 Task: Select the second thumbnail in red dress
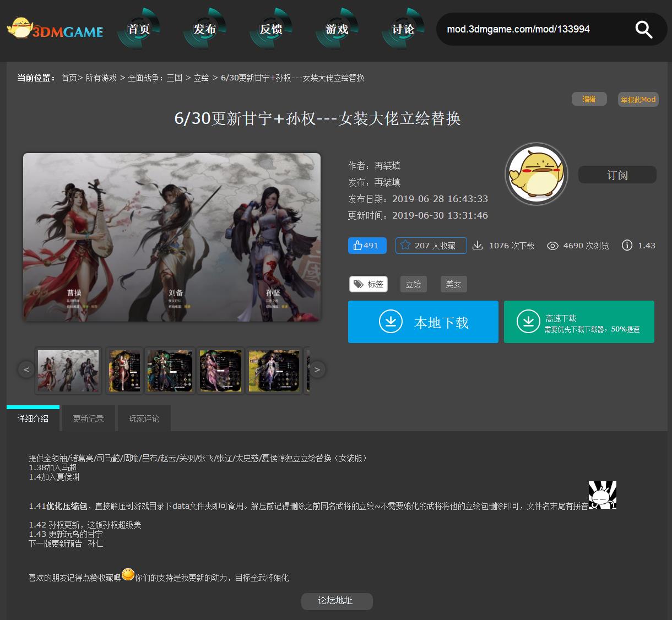[x=124, y=371]
